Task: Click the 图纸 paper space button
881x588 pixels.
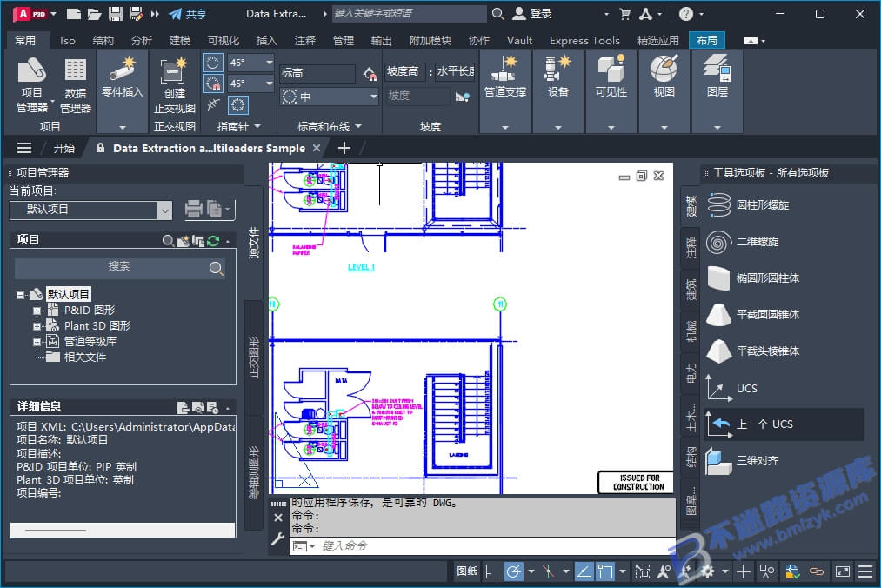Action: [467, 571]
